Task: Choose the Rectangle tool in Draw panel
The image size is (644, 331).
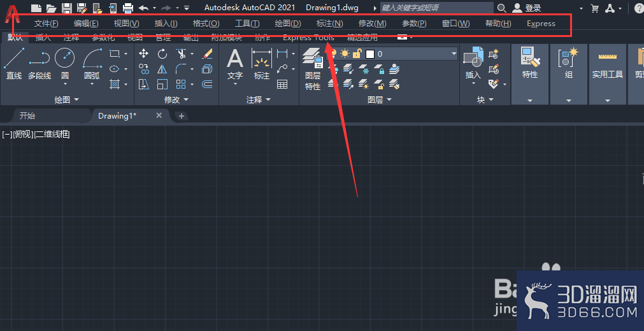Action: point(115,54)
